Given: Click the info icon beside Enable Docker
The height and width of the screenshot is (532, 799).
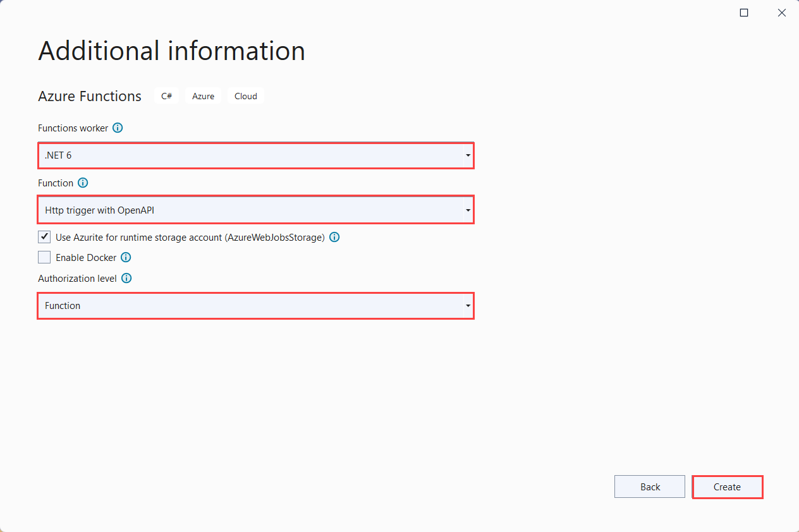Looking at the screenshot, I should [x=126, y=257].
